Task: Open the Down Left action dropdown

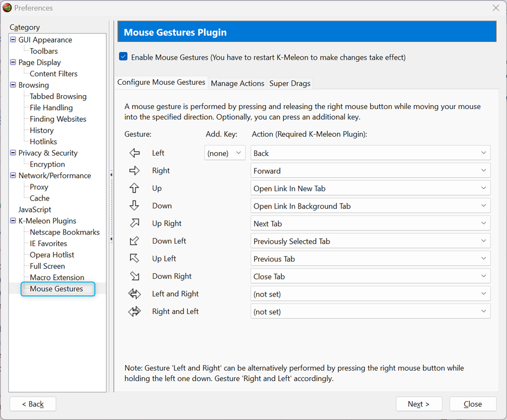Action: [x=370, y=241]
